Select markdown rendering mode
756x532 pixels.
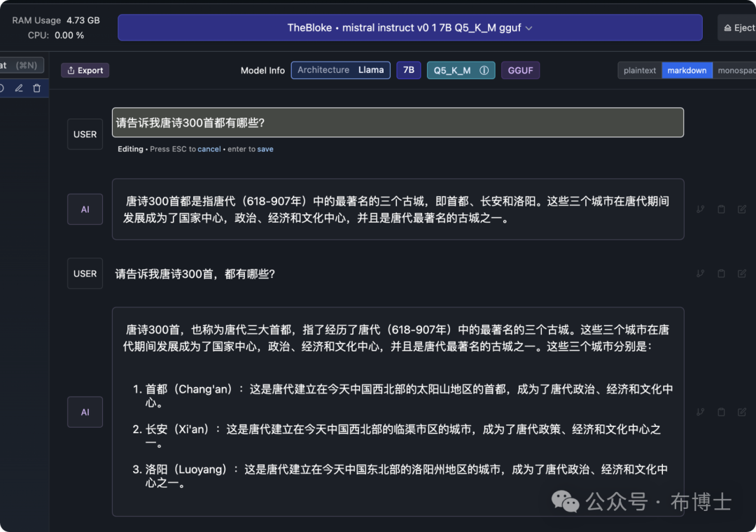pos(687,71)
